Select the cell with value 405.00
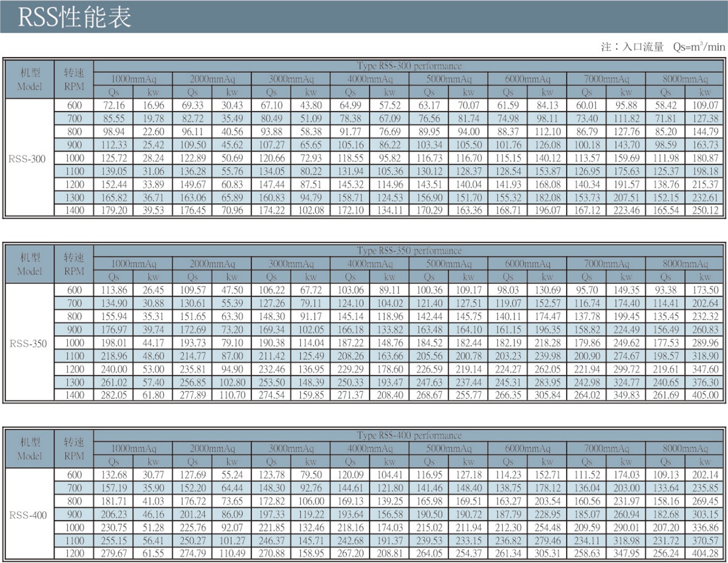 click(704, 395)
